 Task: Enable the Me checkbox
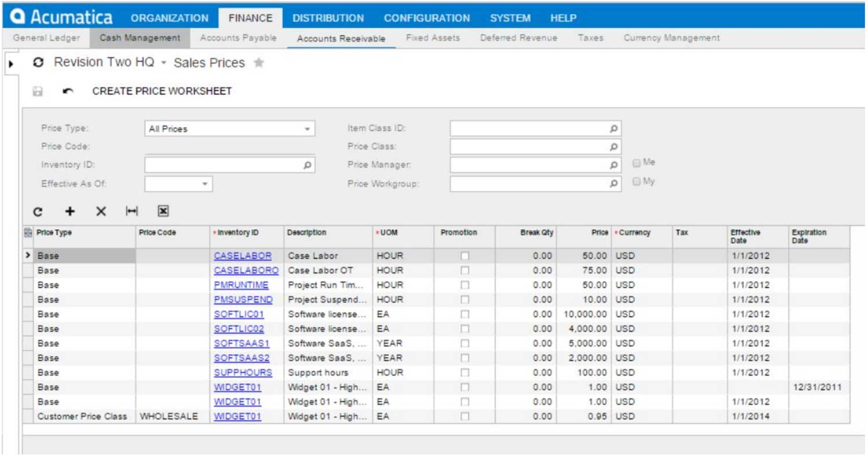(x=637, y=163)
